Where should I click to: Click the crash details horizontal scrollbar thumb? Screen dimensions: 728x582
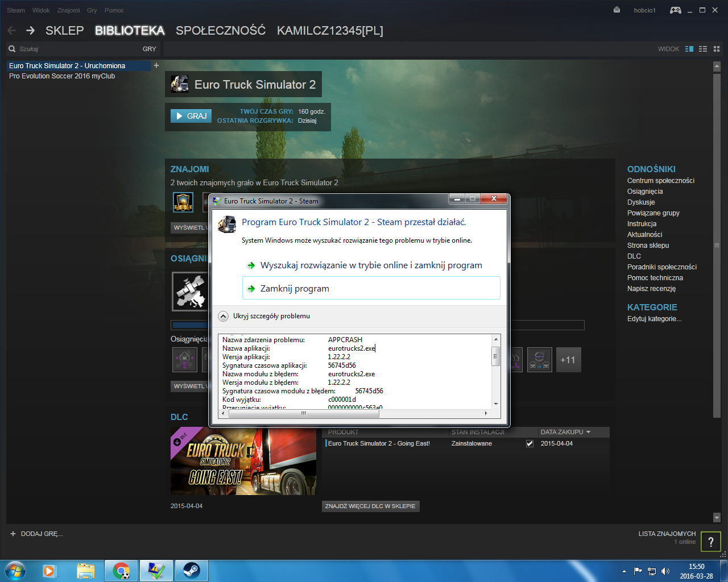coord(304,413)
